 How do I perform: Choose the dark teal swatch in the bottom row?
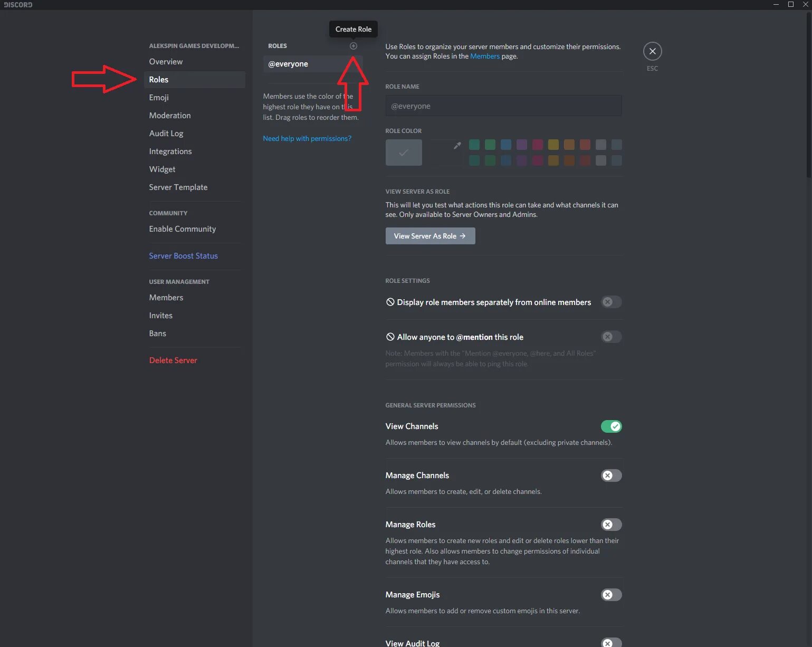[474, 160]
